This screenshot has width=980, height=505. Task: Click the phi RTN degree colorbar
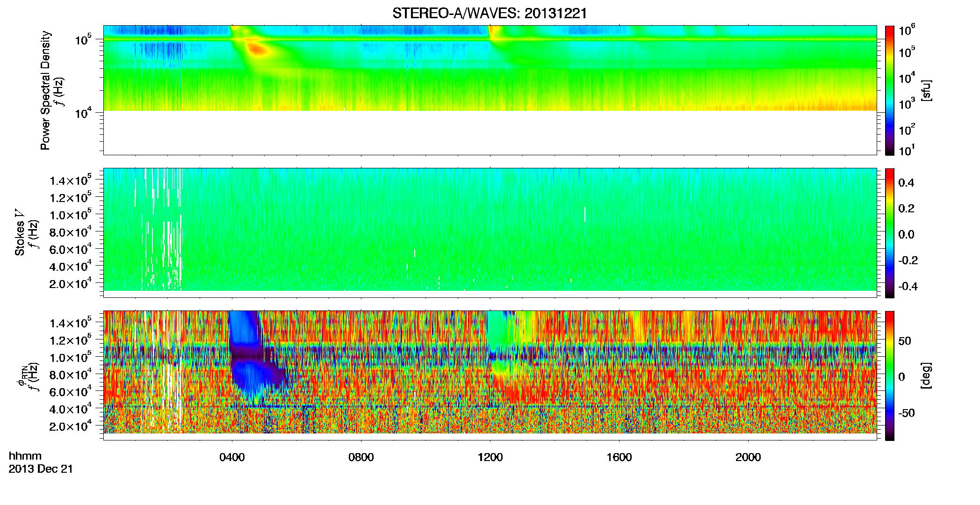[x=890, y=375]
